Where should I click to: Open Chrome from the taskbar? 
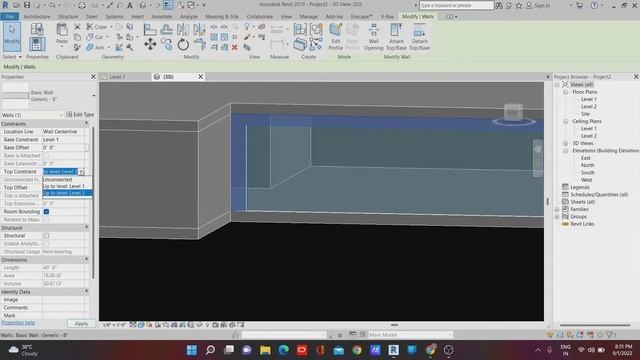(x=357, y=350)
